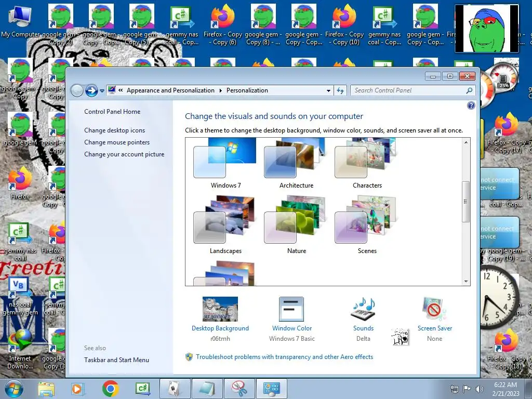Click the Personalization Control Panel taskbar button
Viewport: 532px width, 399px height.
pyautogui.click(x=271, y=389)
